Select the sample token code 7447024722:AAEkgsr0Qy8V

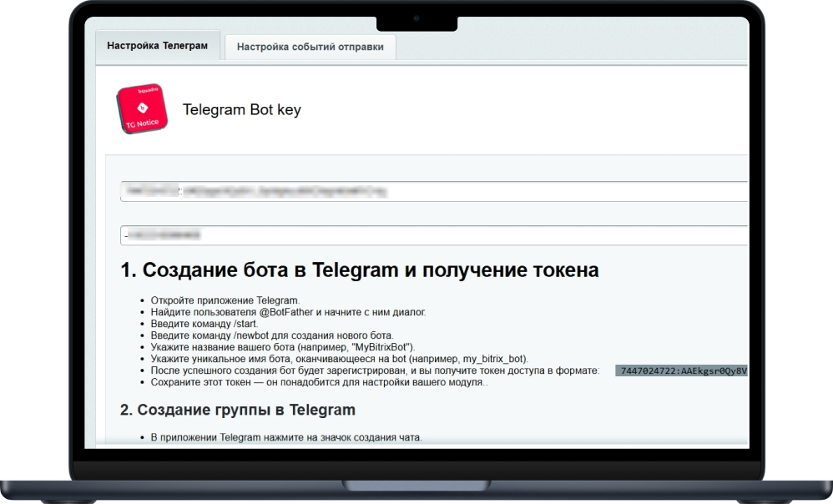click(682, 370)
